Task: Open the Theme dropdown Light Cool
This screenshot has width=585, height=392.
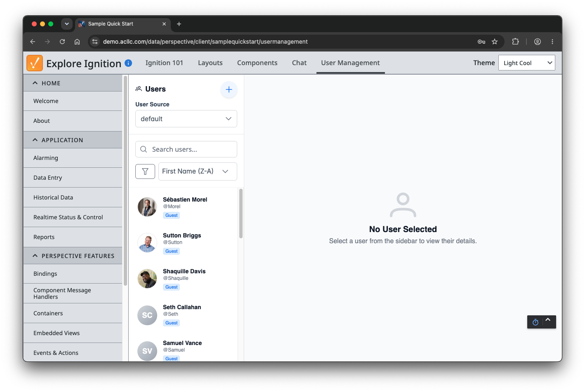Action: pyautogui.click(x=527, y=63)
